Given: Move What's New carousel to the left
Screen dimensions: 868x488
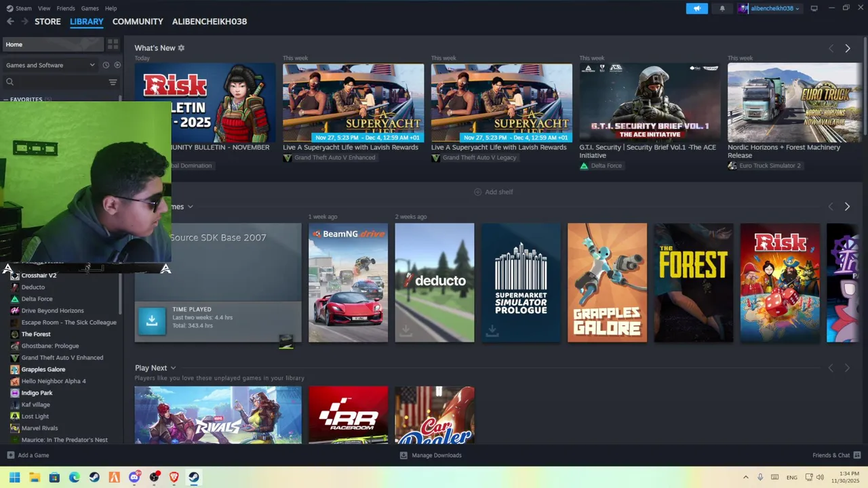Looking at the screenshot, I should point(831,49).
